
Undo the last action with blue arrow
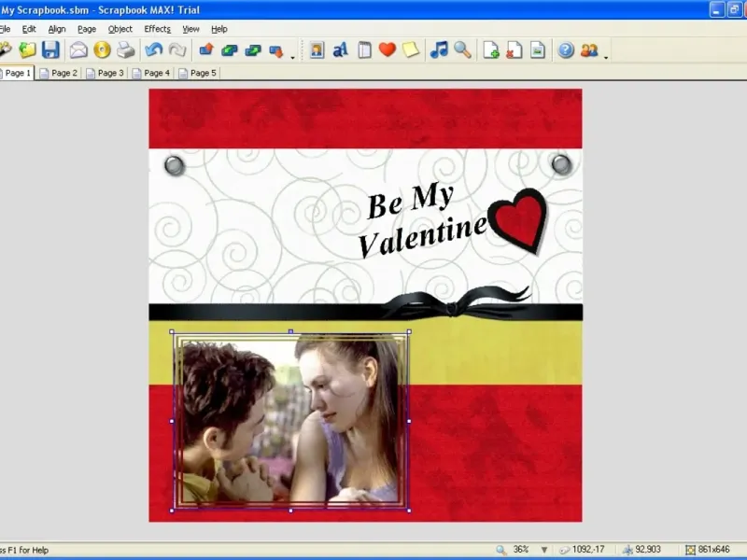(153, 49)
